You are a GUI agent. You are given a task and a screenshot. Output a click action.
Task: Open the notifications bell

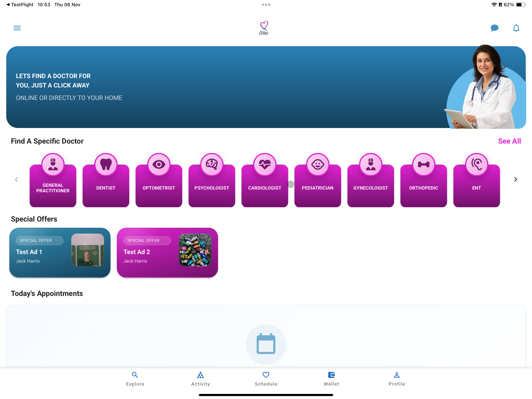(516, 28)
